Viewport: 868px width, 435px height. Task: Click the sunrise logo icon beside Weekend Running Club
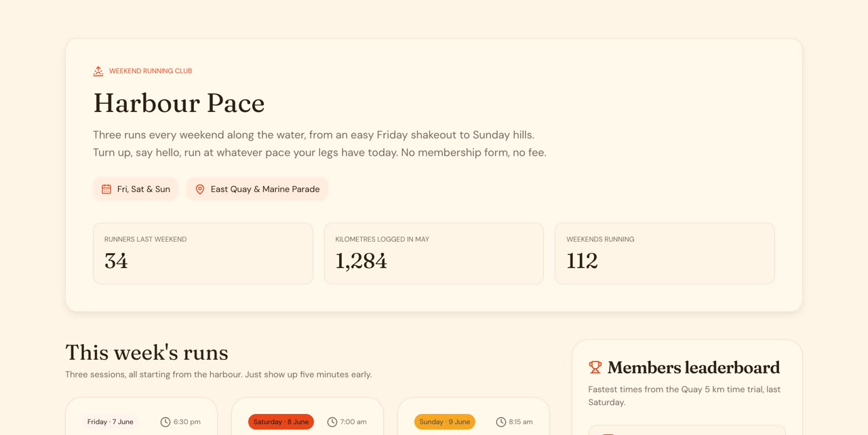(98, 71)
